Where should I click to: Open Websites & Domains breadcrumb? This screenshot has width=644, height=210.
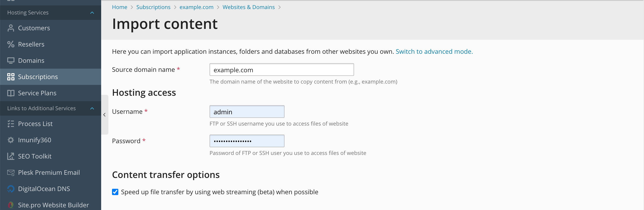248,7
